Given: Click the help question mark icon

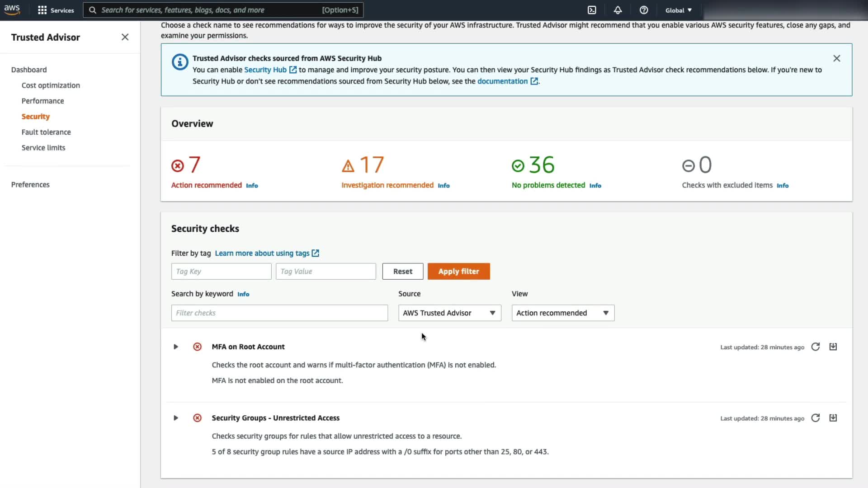Looking at the screenshot, I should pos(644,10).
